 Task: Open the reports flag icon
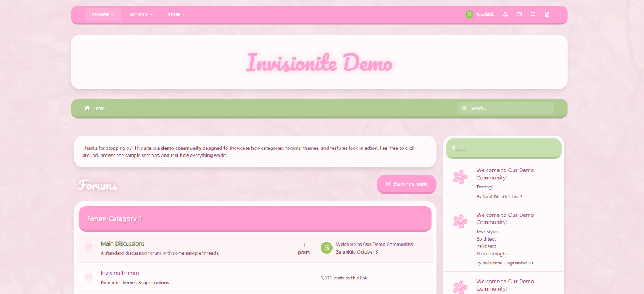(533, 15)
